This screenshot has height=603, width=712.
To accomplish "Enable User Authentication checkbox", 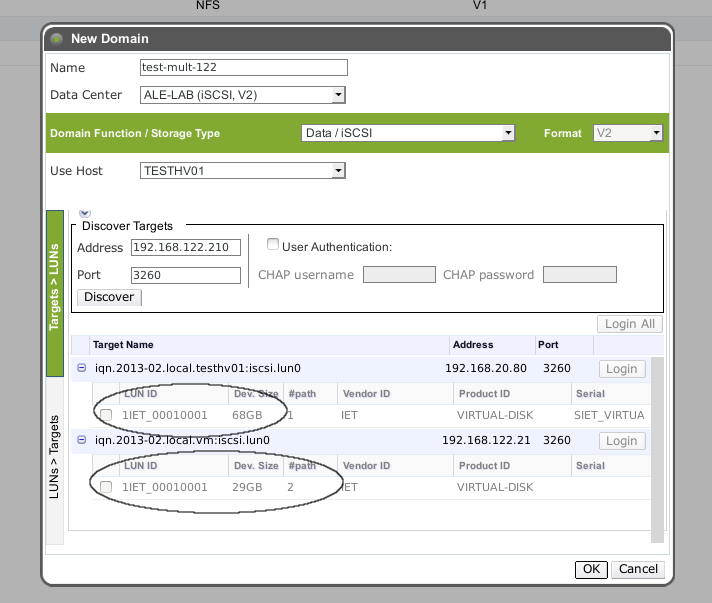I will coord(273,246).
